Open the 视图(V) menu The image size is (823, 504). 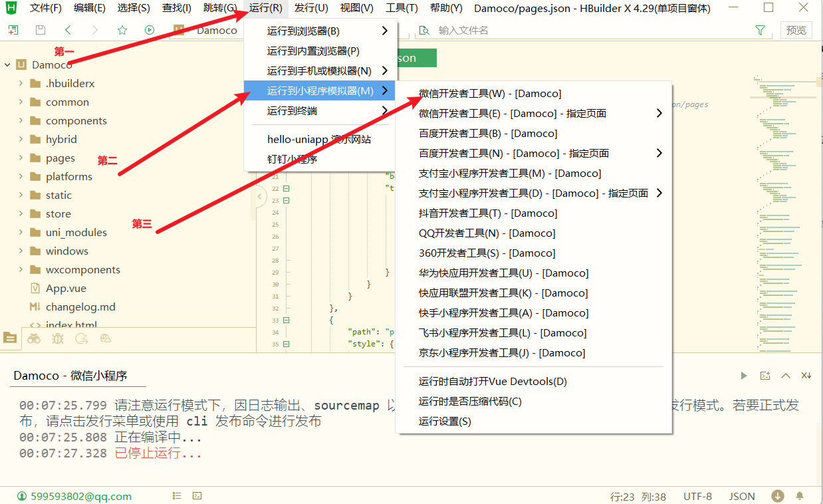pos(357,9)
